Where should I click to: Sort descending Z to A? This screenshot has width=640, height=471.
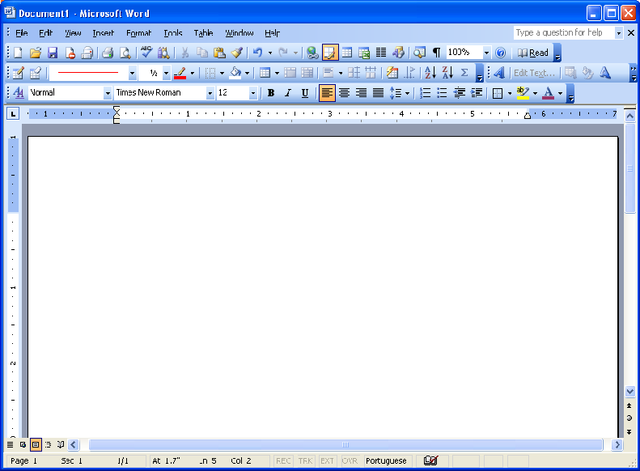click(x=447, y=73)
